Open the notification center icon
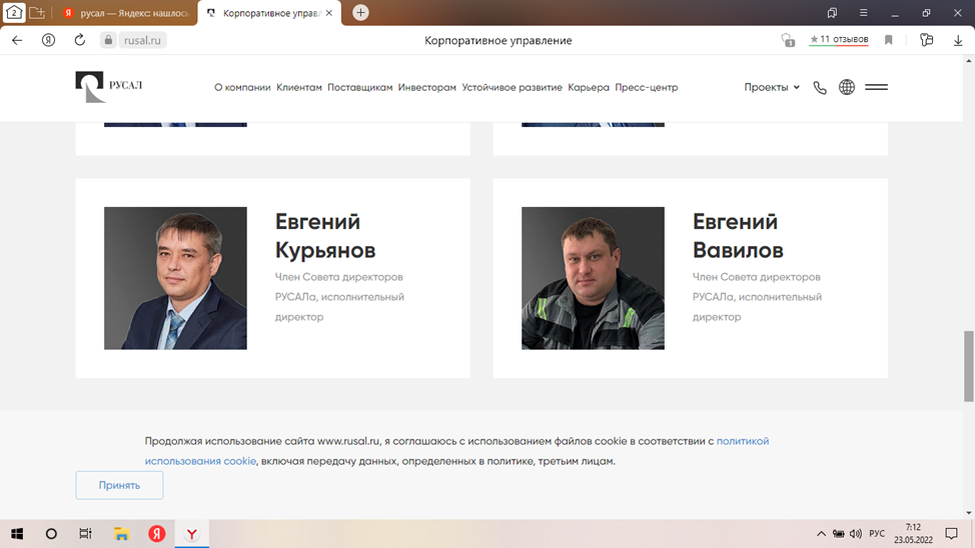Screen dimensions: 975x548 click(951, 534)
